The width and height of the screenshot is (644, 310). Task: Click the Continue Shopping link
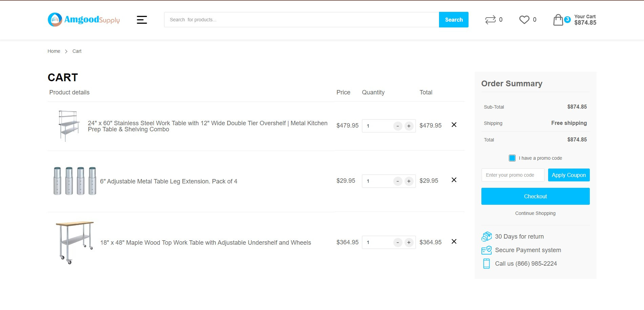[535, 213]
